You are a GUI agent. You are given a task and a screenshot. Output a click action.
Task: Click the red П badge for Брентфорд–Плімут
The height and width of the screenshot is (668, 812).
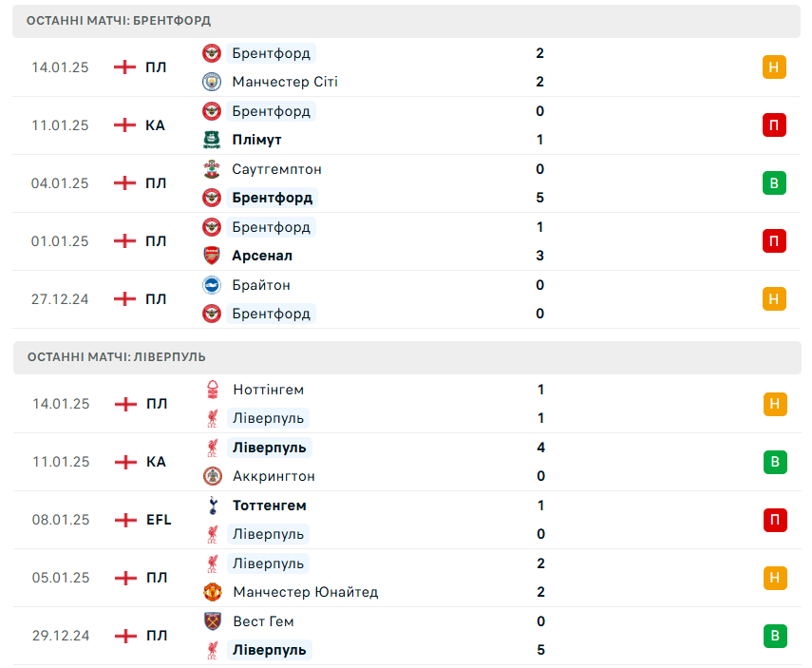pos(774,124)
